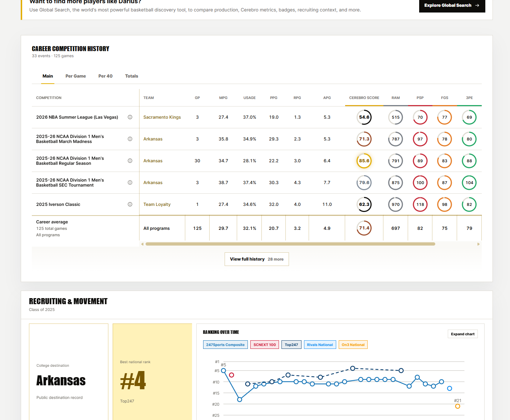510x420 pixels.
Task: Open the Sacramento Kings team link
Action: pos(162,117)
